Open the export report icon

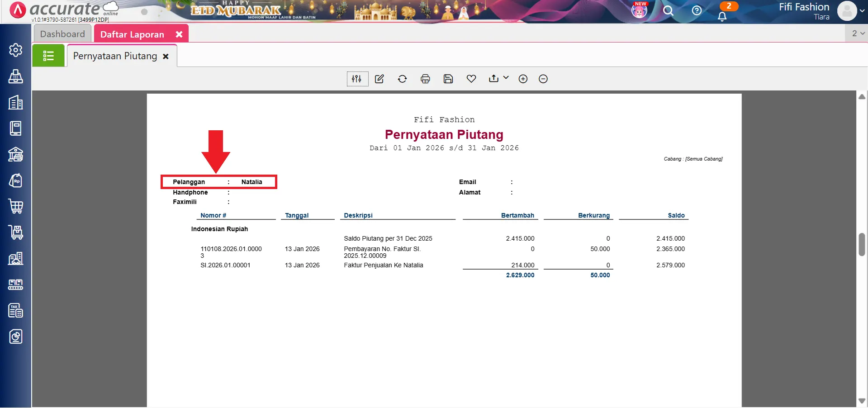pos(493,78)
